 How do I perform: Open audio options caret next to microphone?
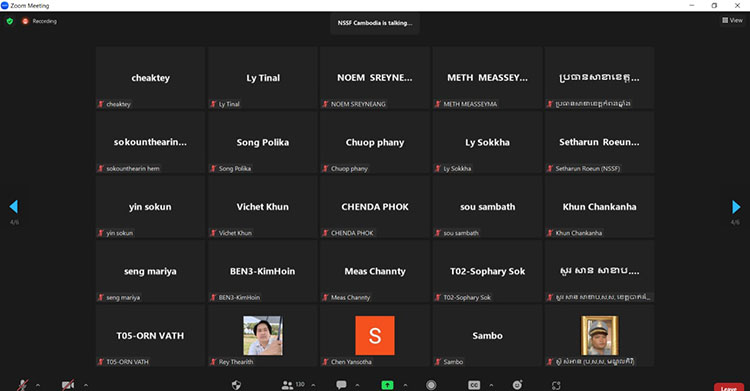pyautogui.click(x=38, y=385)
